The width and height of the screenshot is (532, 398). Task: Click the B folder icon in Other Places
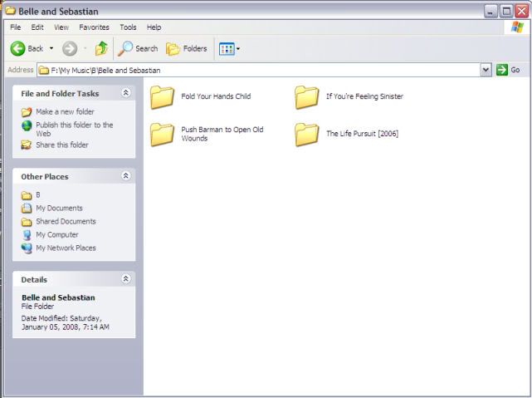tap(27, 195)
